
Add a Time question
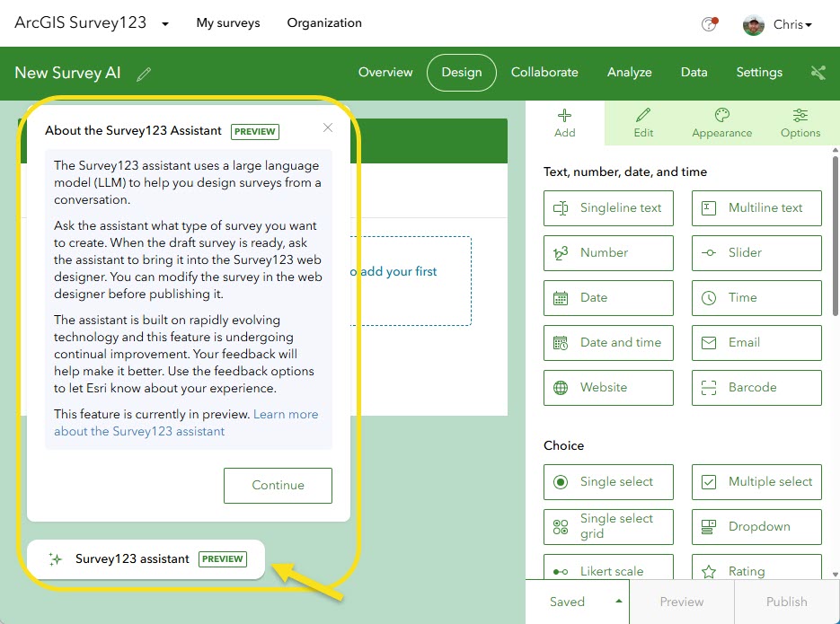coord(756,298)
